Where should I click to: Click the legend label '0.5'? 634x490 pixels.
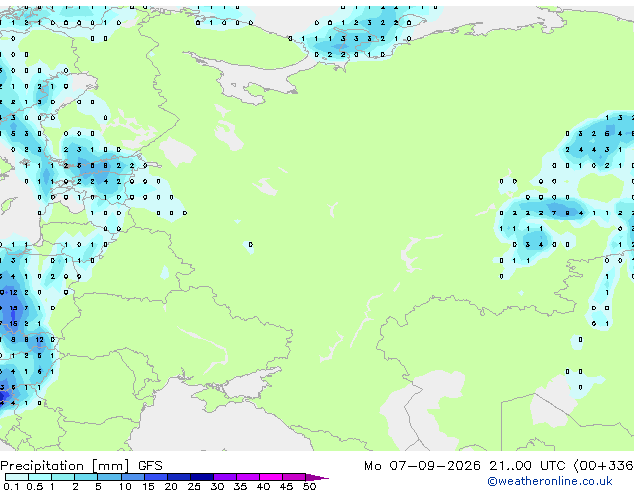click(x=35, y=486)
